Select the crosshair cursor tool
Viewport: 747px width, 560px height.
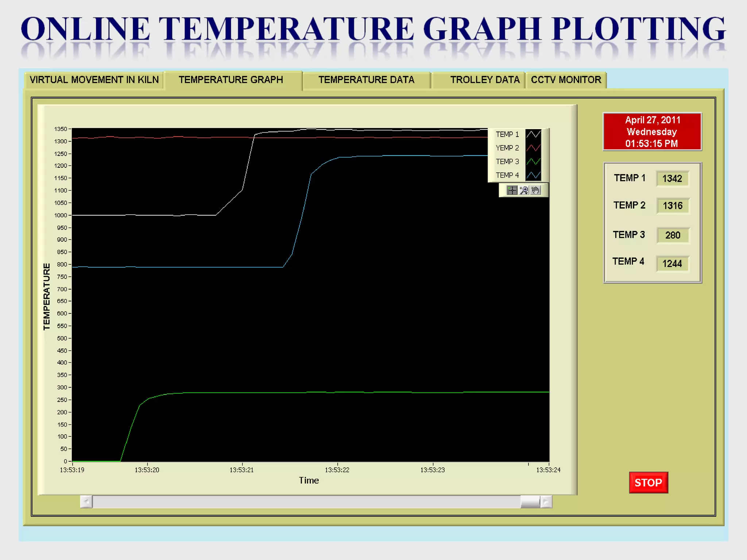[x=512, y=190]
